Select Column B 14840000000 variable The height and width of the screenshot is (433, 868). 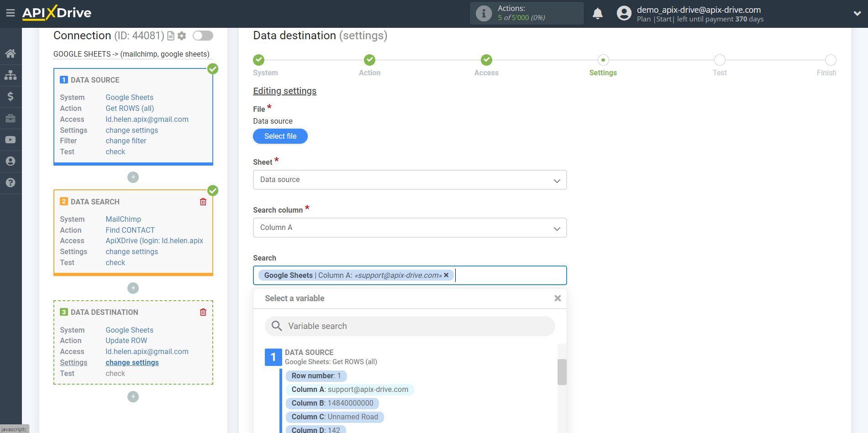click(x=332, y=403)
